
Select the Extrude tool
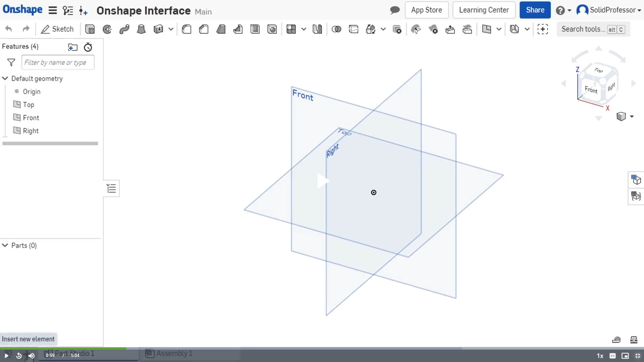90,29
